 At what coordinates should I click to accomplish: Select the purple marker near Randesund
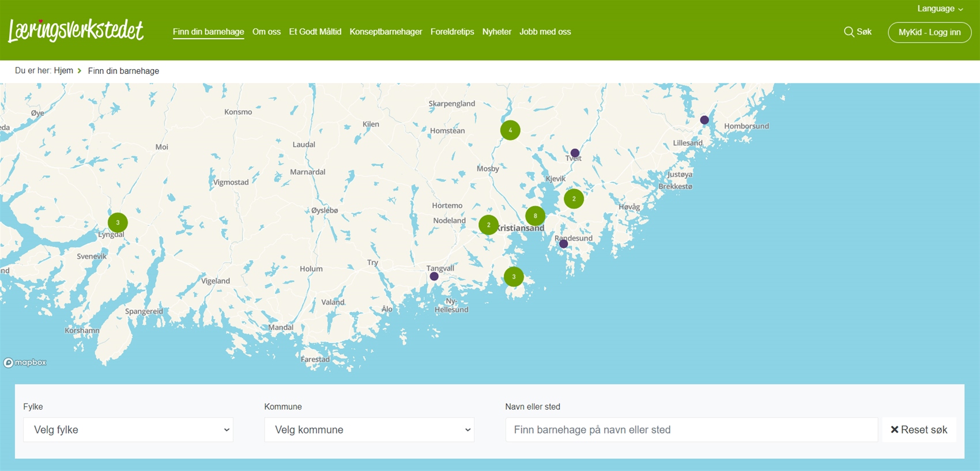[x=564, y=244]
